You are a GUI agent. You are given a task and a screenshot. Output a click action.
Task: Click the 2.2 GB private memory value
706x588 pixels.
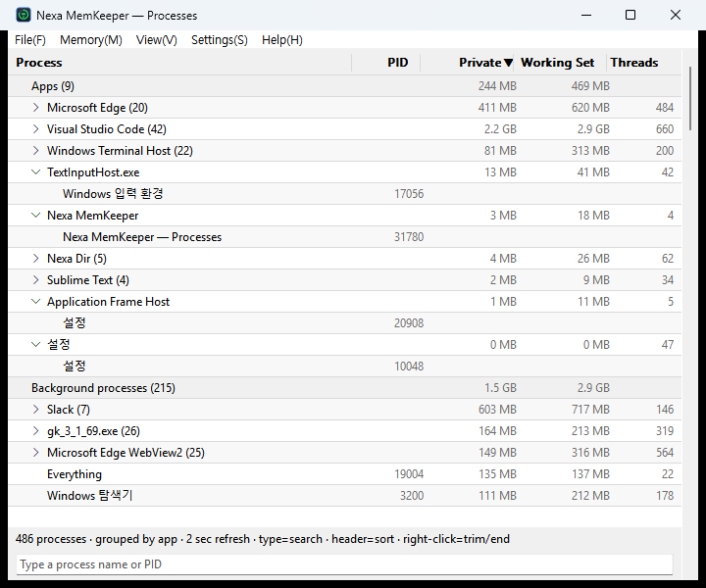coord(500,129)
